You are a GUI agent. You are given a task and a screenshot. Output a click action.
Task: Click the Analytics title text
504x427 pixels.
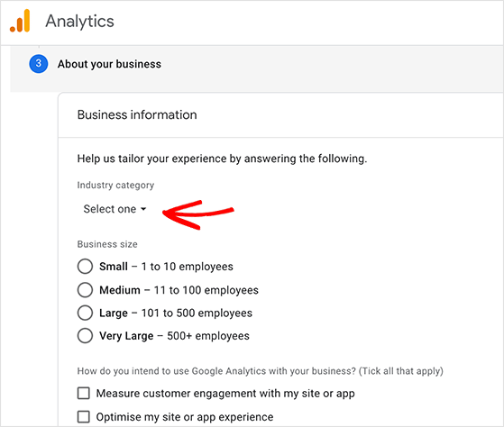coord(79,22)
